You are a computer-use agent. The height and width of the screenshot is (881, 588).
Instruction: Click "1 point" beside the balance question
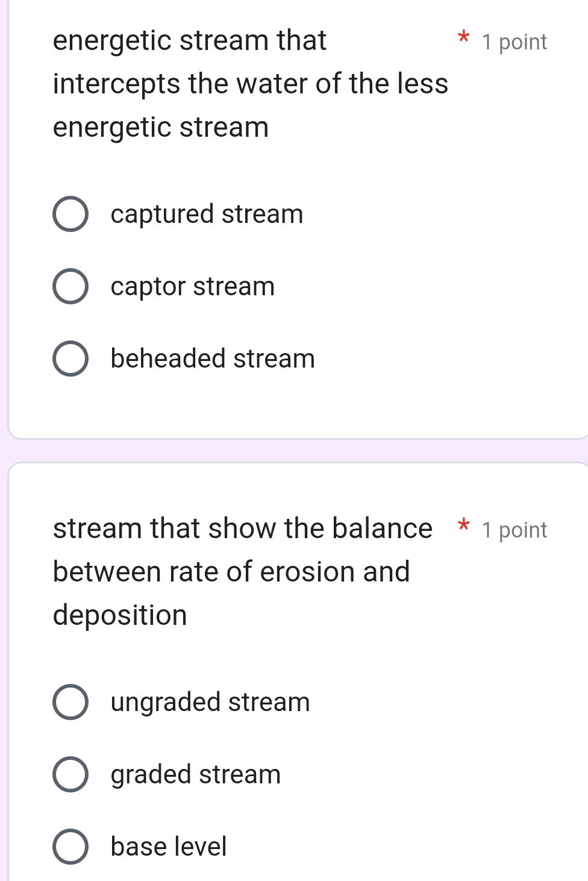click(514, 530)
